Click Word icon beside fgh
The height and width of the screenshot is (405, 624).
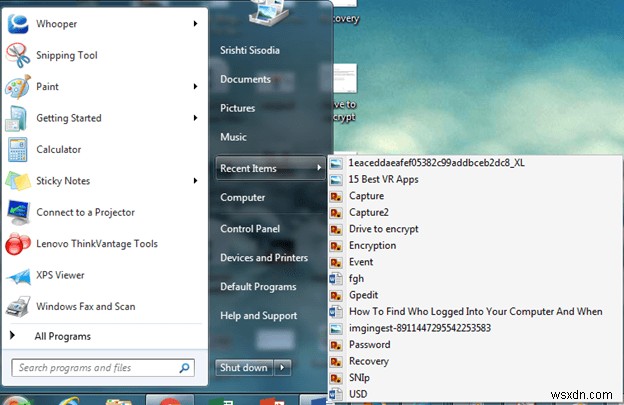click(336, 279)
